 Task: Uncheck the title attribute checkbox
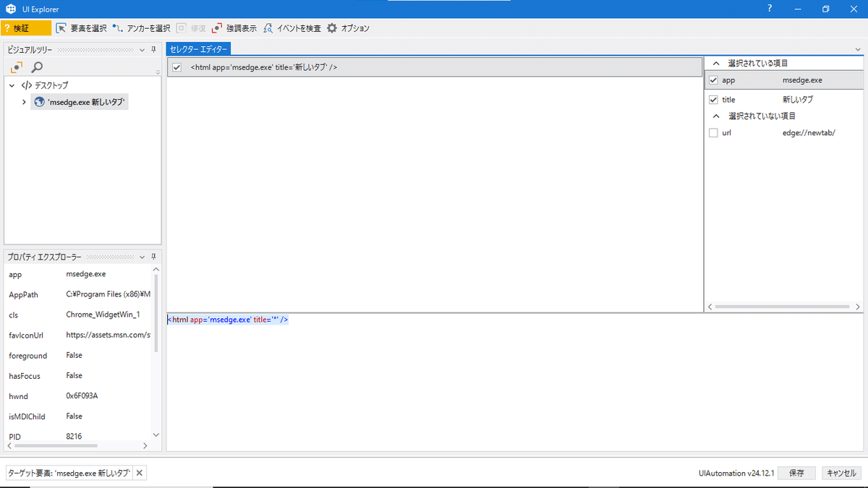pyautogui.click(x=713, y=99)
